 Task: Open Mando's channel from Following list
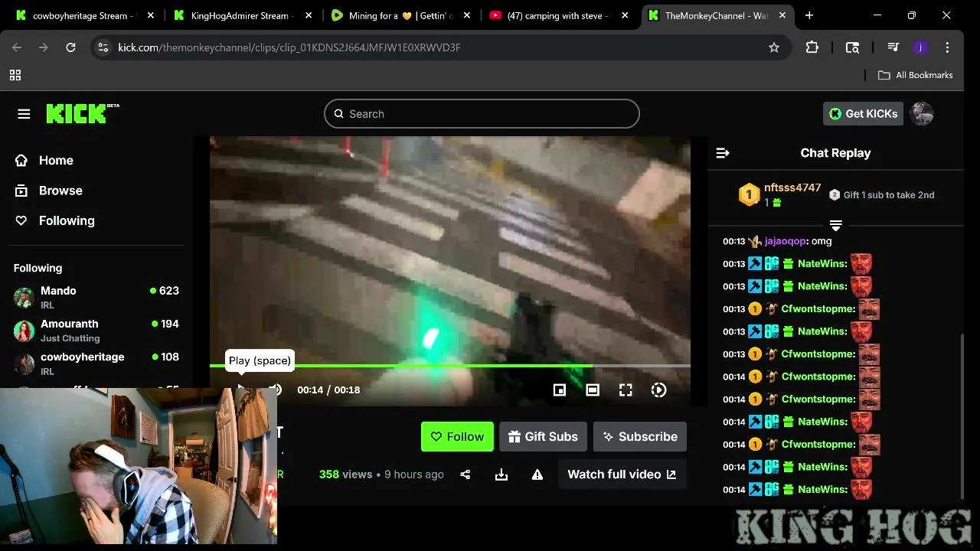click(x=96, y=297)
